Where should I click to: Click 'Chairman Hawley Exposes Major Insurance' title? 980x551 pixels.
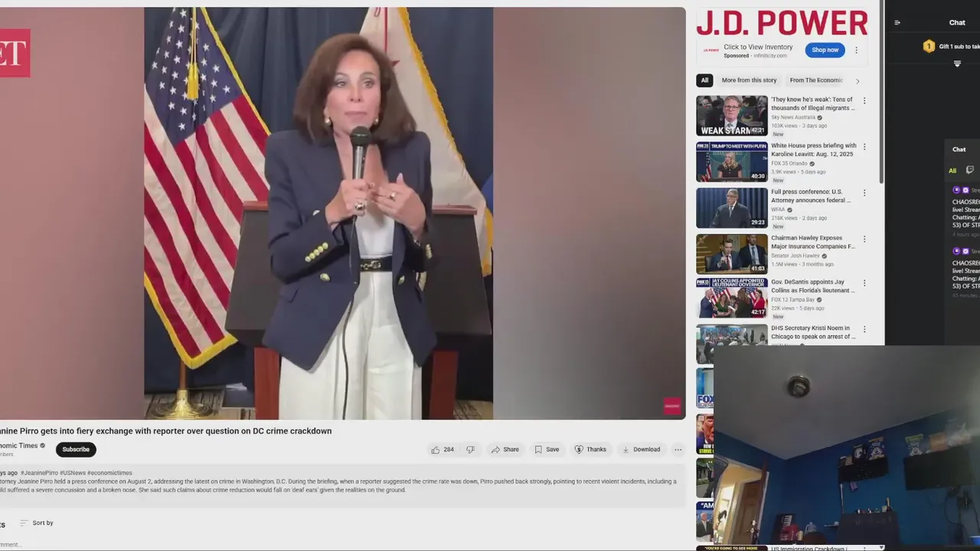pyautogui.click(x=813, y=243)
